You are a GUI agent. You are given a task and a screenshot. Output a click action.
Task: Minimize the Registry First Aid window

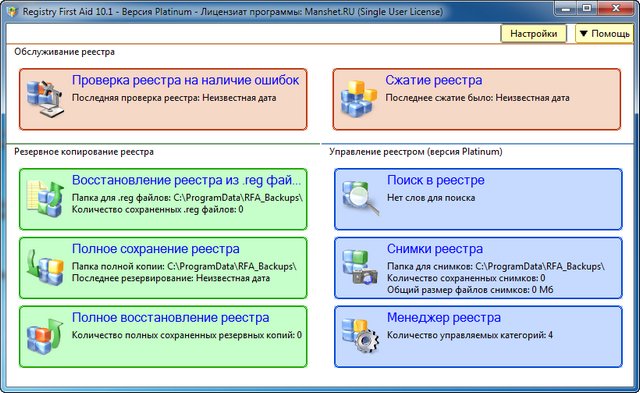(x=566, y=8)
